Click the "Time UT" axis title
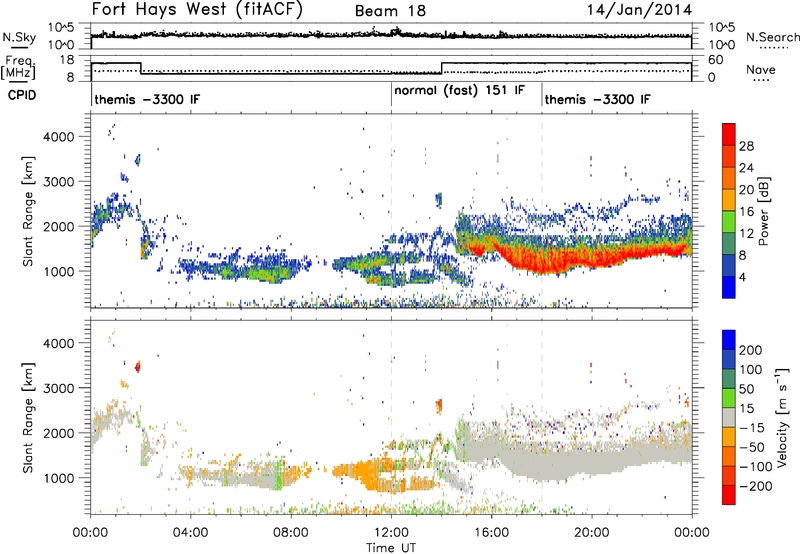The width and height of the screenshot is (800, 554). click(391, 547)
